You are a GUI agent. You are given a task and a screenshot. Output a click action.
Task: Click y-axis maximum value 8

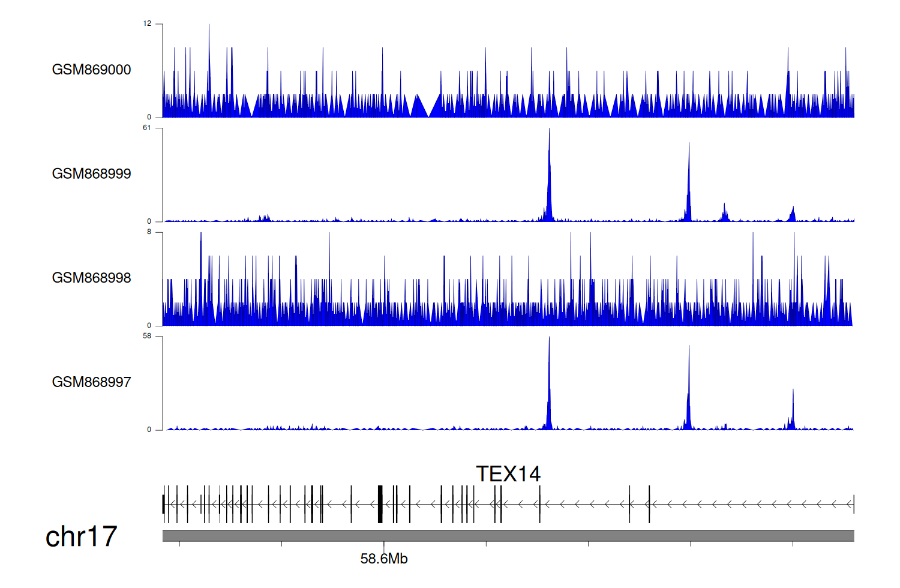[149, 232]
